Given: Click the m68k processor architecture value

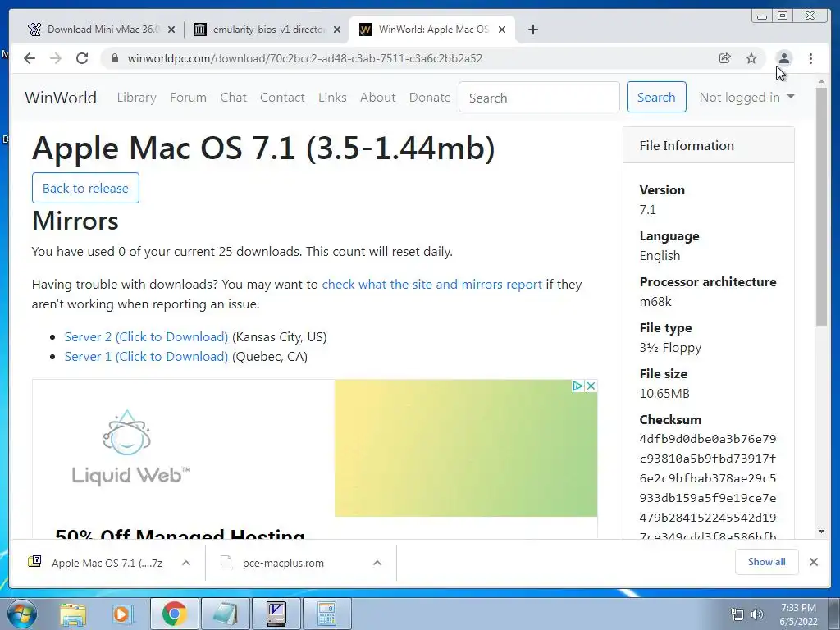Looking at the screenshot, I should [655, 301].
